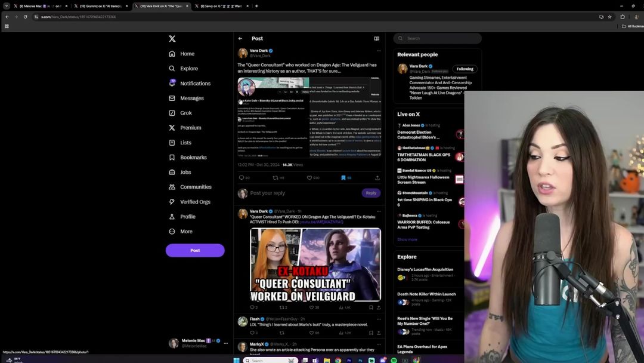Repost the main Vara Dark post
Viewport: 644px width, 363px height.
coord(275,178)
